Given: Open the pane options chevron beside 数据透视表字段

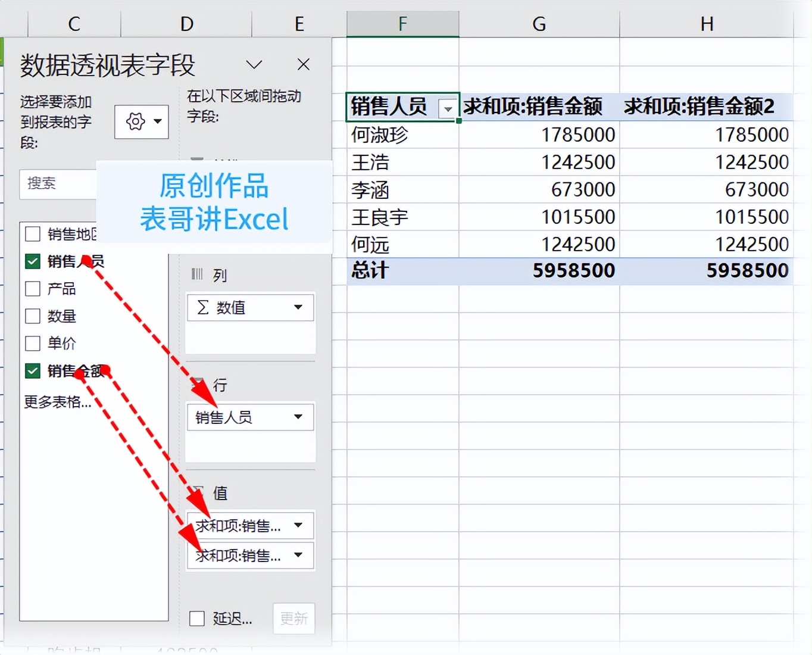Looking at the screenshot, I should pos(254,64).
